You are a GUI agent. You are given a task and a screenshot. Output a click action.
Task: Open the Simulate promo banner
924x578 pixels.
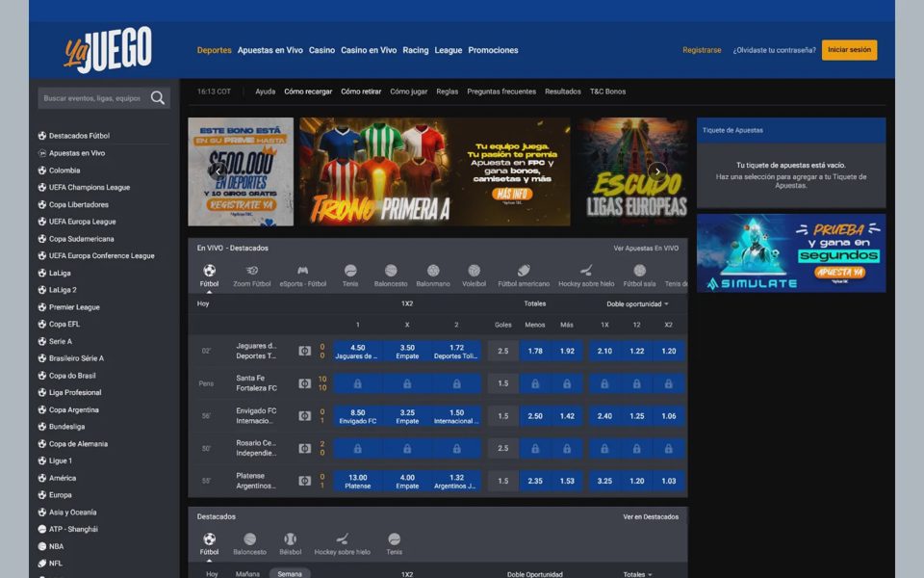[x=791, y=253]
